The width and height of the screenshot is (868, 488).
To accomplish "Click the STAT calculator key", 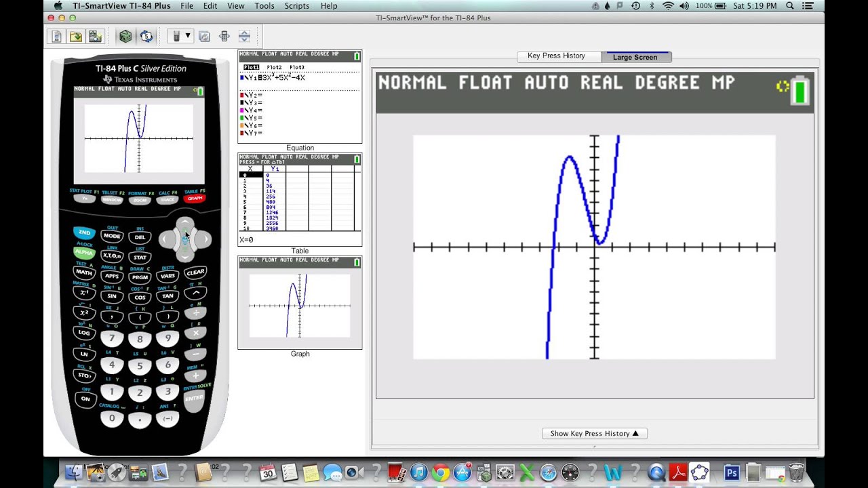I will (x=140, y=258).
